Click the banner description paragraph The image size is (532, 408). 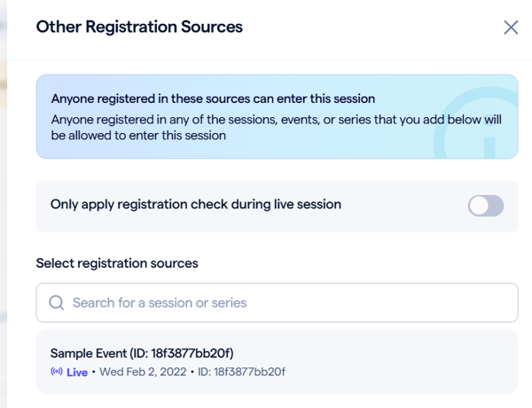pyautogui.click(x=248, y=127)
